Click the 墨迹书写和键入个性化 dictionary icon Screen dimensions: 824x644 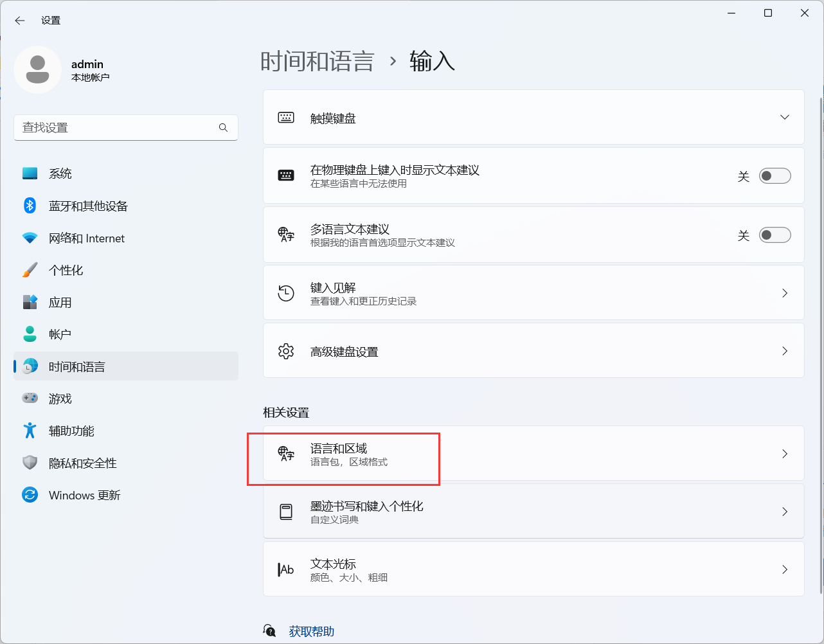(x=286, y=512)
